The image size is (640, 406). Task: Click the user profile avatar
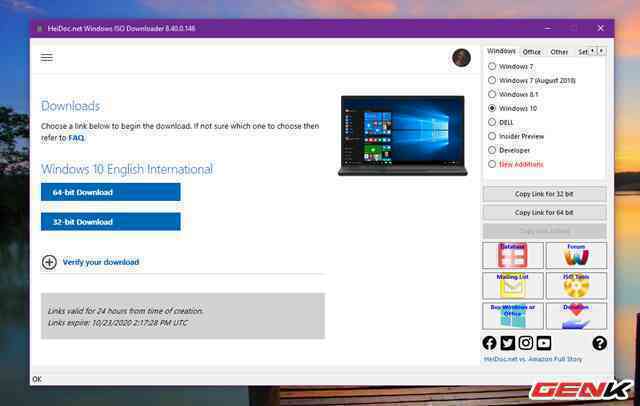click(461, 58)
